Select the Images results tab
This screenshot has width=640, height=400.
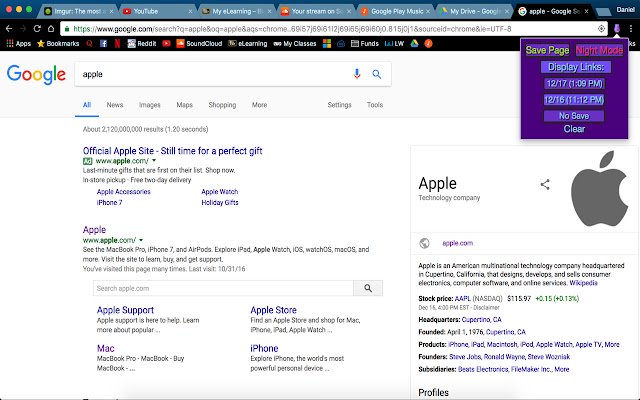coord(149,105)
